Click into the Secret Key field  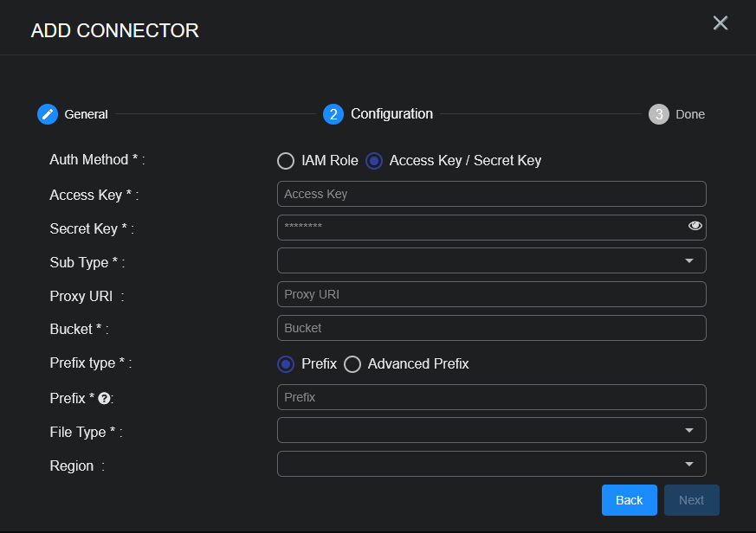pos(481,227)
